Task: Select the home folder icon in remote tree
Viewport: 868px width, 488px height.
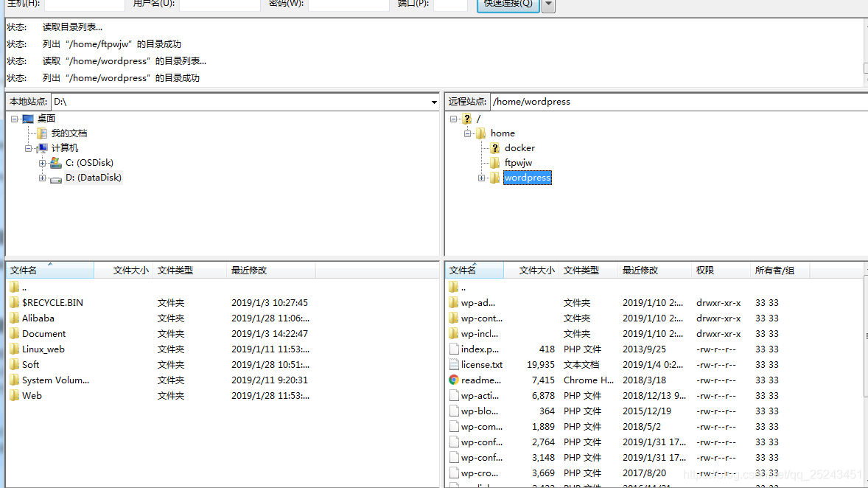Action: click(480, 133)
